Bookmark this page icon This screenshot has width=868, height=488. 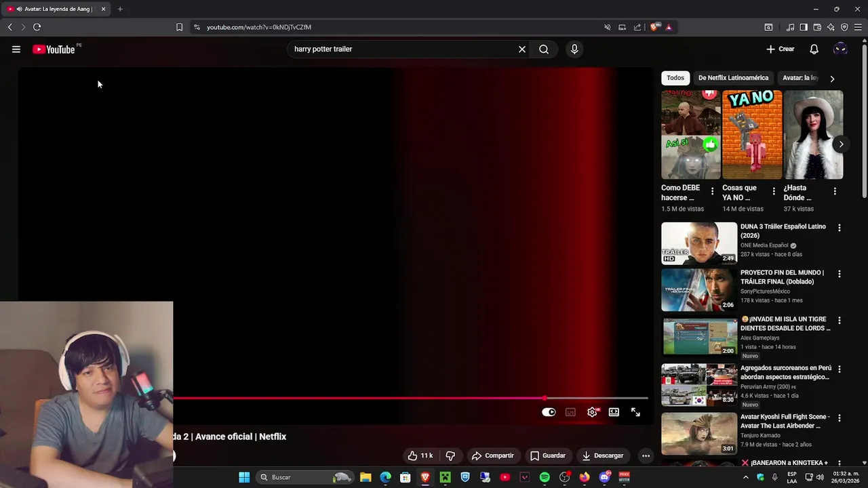tap(179, 27)
